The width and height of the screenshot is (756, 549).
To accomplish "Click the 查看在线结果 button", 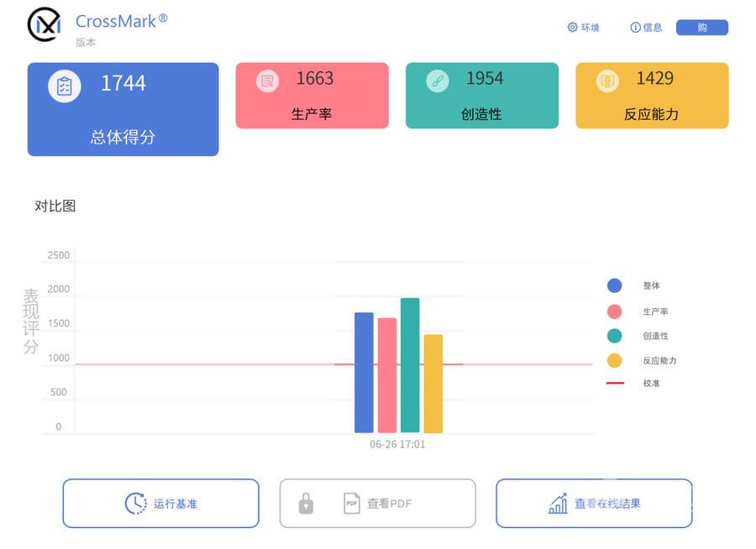I will point(594,503).
